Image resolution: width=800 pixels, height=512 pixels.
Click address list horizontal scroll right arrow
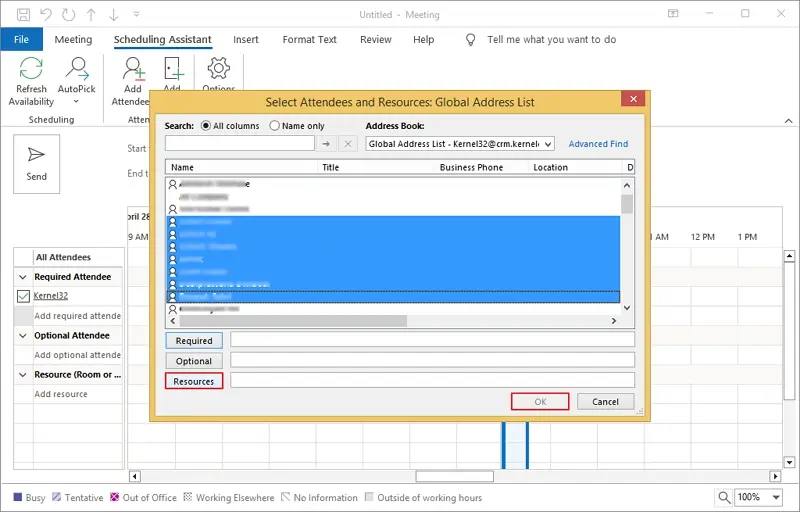click(614, 321)
